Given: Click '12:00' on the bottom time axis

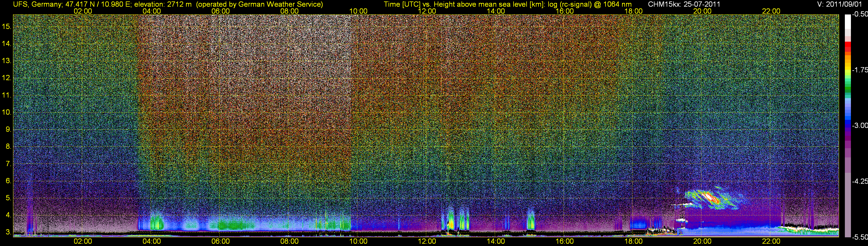Looking at the screenshot, I should pos(427,242).
